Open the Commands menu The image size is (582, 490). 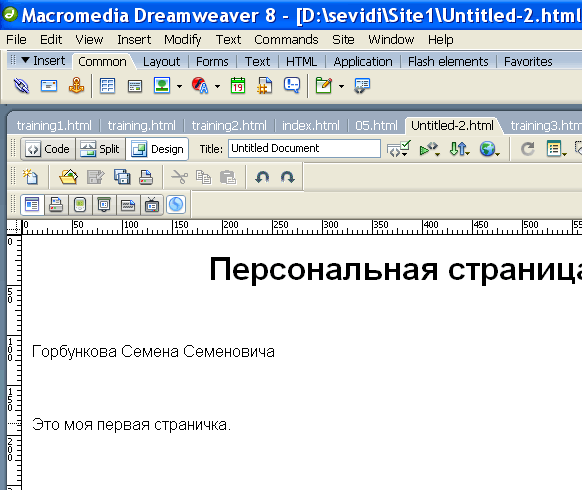(286, 39)
